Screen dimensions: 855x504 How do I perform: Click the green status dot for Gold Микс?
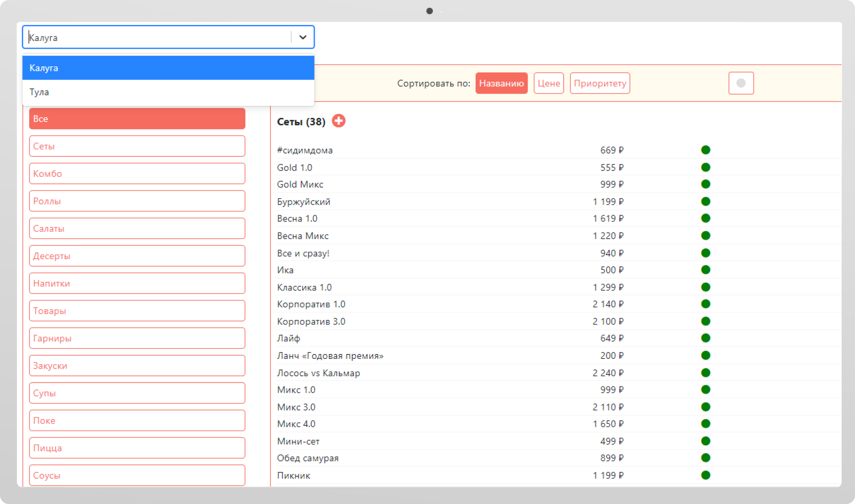(705, 184)
